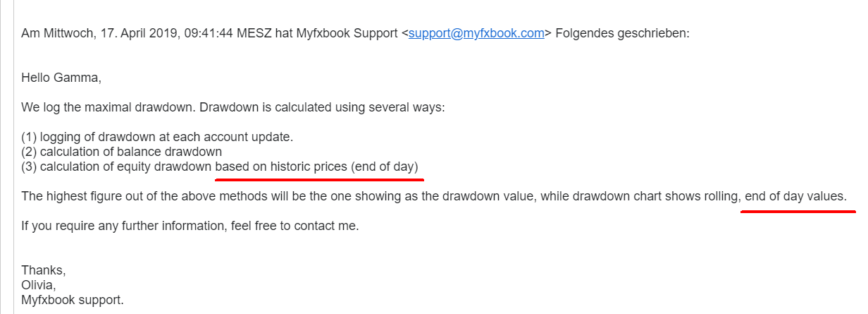The image size is (868, 314).
Task: Click the quoted-message vertical border line
Action: (13, 157)
